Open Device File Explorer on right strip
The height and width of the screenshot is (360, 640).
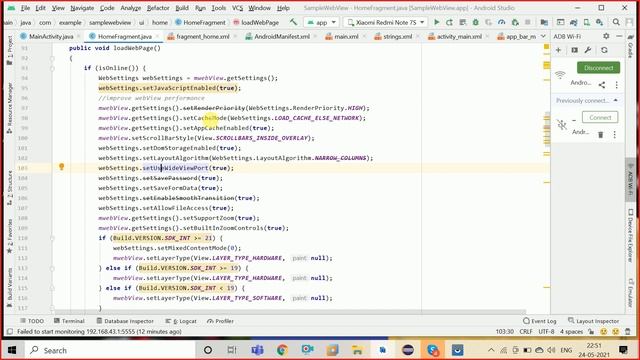pos(631,236)
